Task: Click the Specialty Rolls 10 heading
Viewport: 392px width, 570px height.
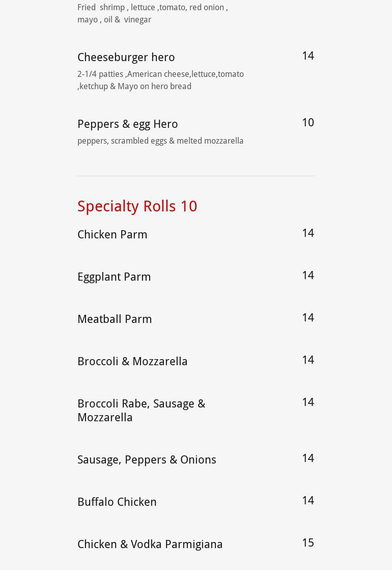Action: click(x=137, y=206)
